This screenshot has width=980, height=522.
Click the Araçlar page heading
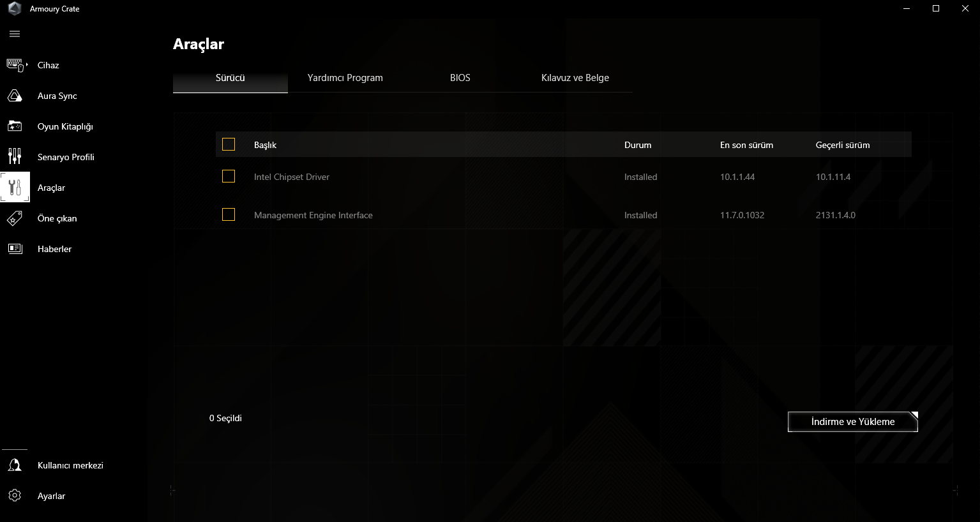199,44
